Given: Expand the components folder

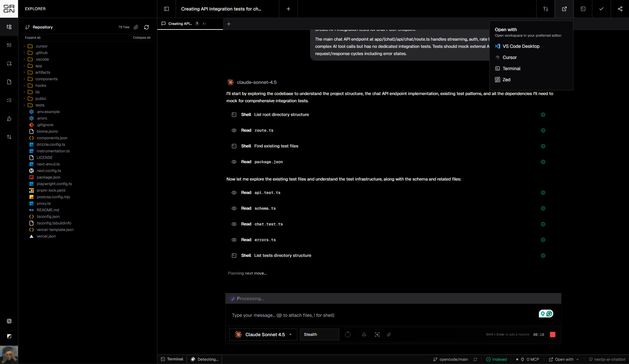Looking at the screenshot, I should (x=46, y=79).
